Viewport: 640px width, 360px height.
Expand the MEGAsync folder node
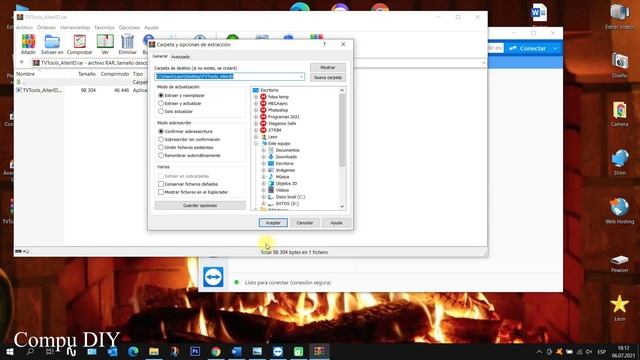coord(256,104)
